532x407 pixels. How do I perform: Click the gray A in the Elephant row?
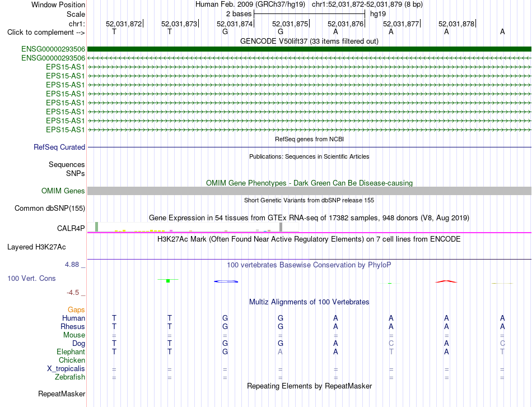[x=280, y=351]
